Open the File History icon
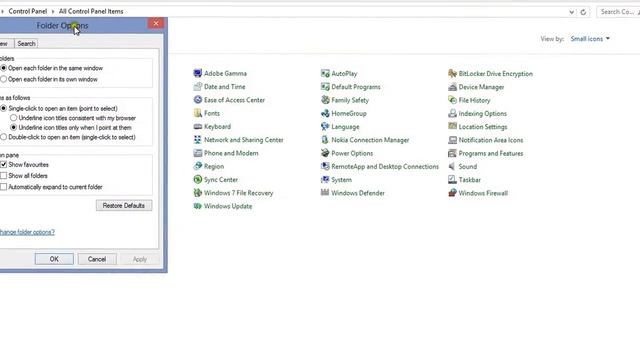 coord(452,100)
